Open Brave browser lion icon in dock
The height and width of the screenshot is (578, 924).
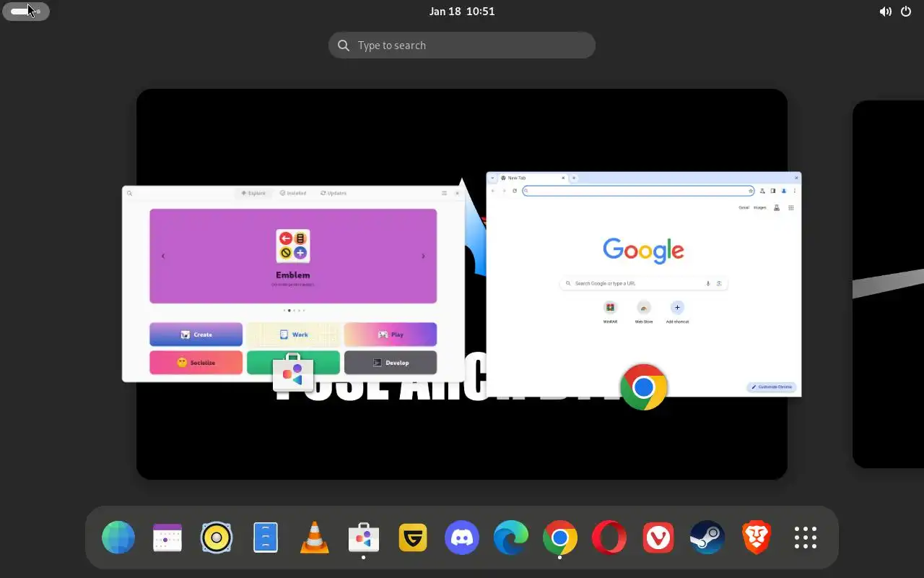(757, 538)
